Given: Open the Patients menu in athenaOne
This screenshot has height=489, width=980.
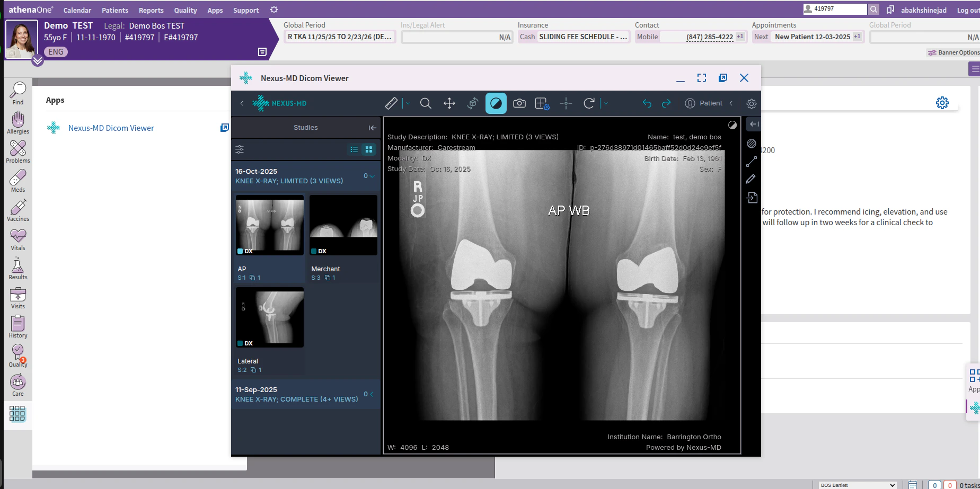Looking at the screenshot, I should tap(114, 10).
